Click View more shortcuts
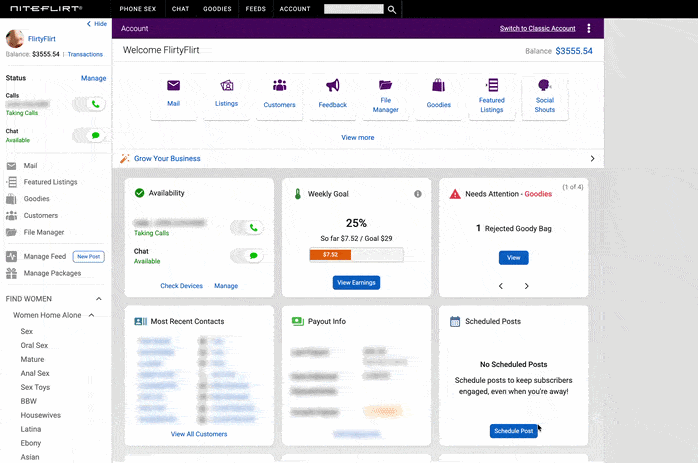Viewport: 698px width, 464px height. 357,138
